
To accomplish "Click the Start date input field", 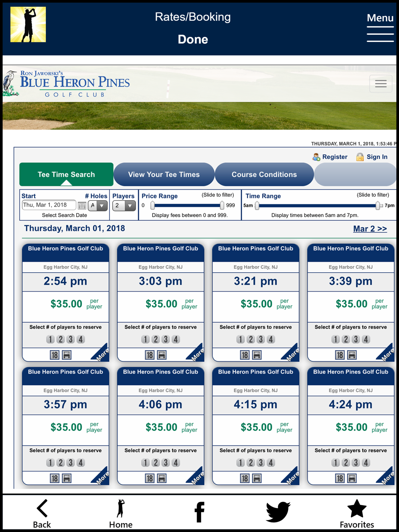I will click(x=49, y=205).
